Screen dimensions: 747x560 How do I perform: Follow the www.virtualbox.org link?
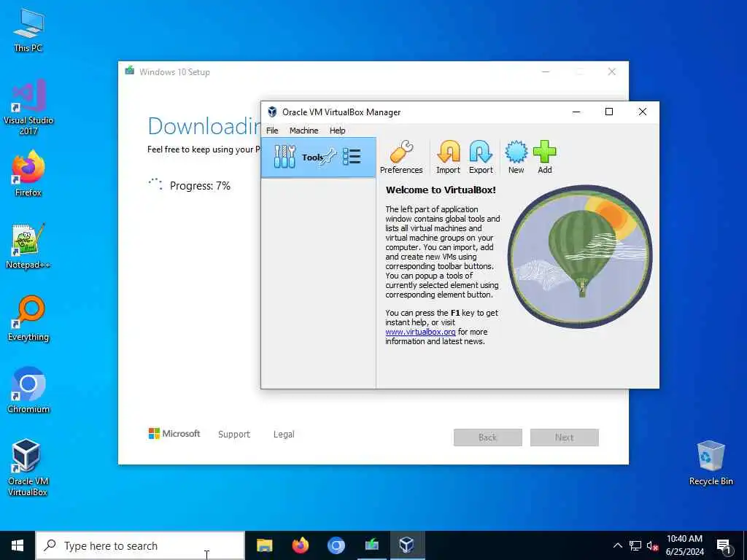[420, 332]
